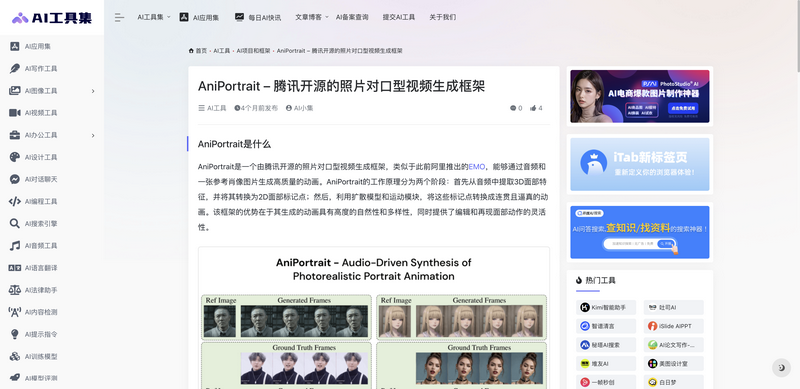This screenshot has height=389, width=800.
Task: Click the comment bubble icon showing 0
Action: (x=513, y=108)
